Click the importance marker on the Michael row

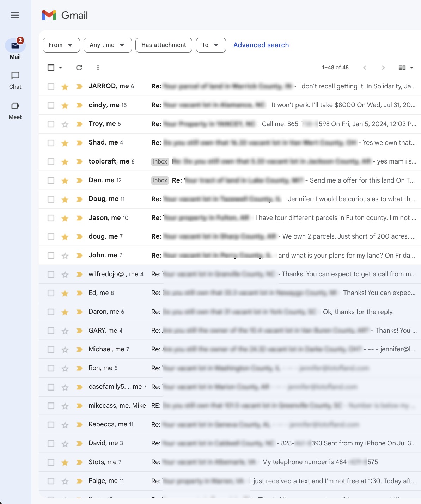click(x=79, y=349)
